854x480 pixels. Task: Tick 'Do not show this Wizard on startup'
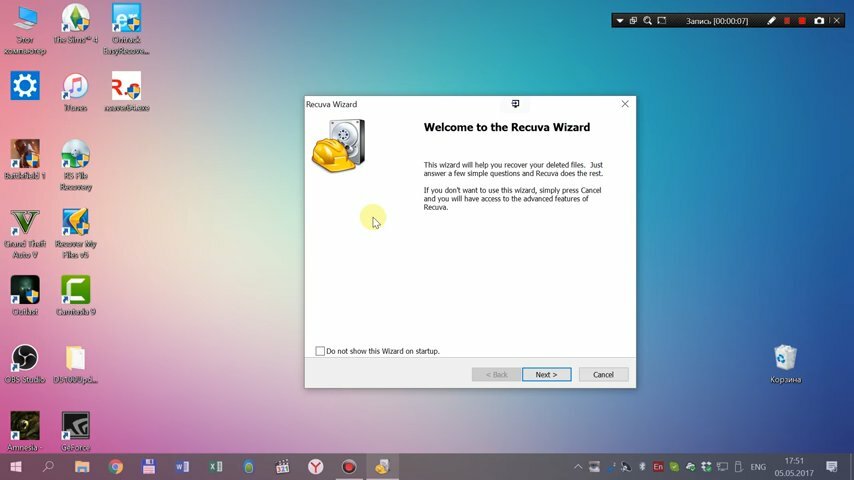point(320,351)
